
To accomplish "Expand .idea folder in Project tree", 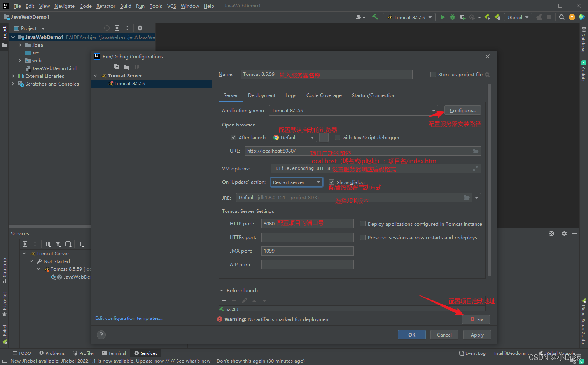I will pyautogui.click(x=20, y=45).
